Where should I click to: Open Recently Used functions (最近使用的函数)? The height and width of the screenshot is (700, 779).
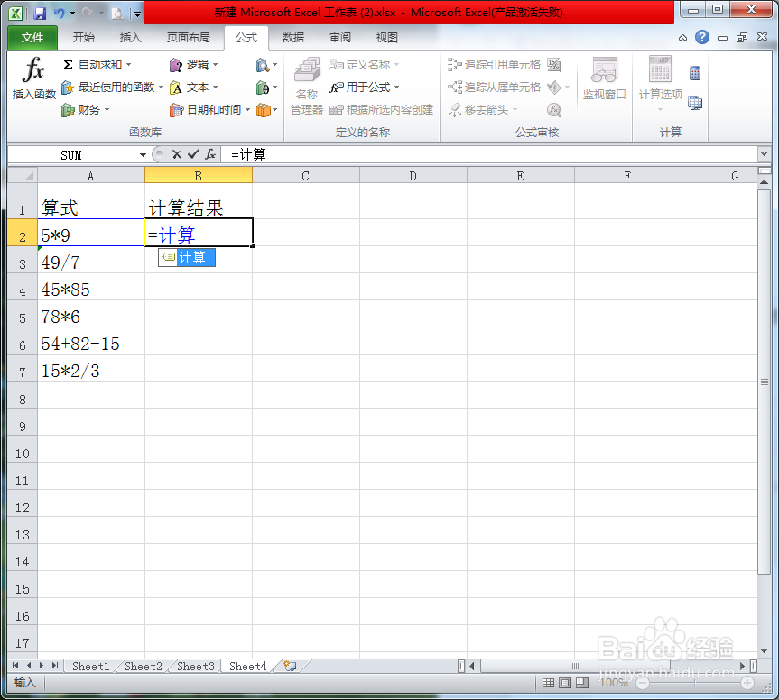click(112, 87)
